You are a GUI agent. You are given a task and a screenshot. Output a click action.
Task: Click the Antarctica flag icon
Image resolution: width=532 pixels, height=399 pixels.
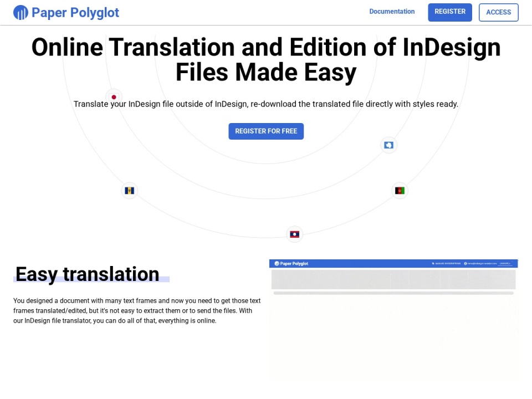click(389, 145)
